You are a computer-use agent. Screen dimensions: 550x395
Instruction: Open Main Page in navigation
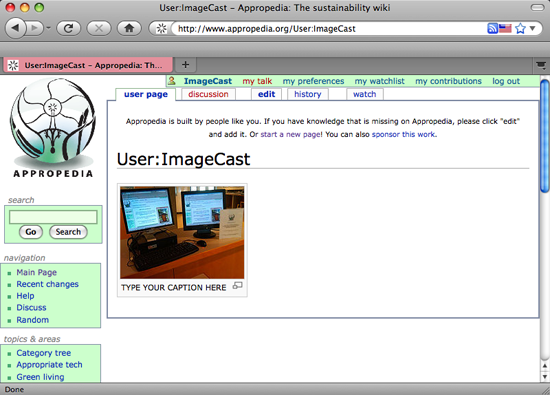pyautogui.click(x=36, y=273)
